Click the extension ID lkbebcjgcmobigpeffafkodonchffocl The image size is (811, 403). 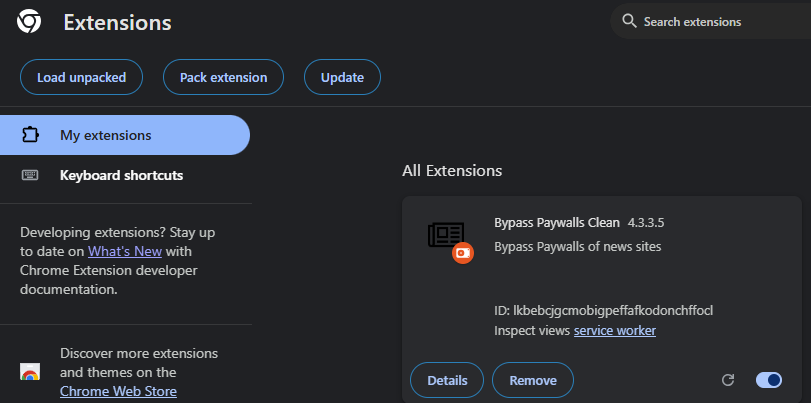pos(613,311)
